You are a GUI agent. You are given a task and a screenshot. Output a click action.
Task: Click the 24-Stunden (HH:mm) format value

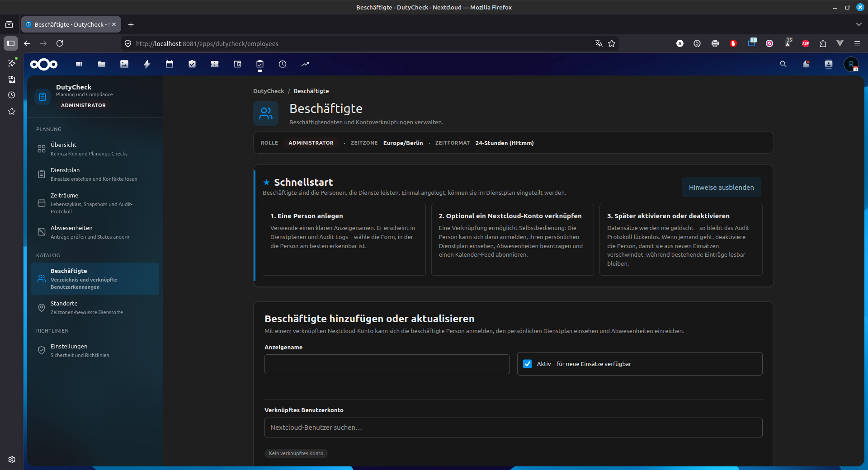(505, 143)
